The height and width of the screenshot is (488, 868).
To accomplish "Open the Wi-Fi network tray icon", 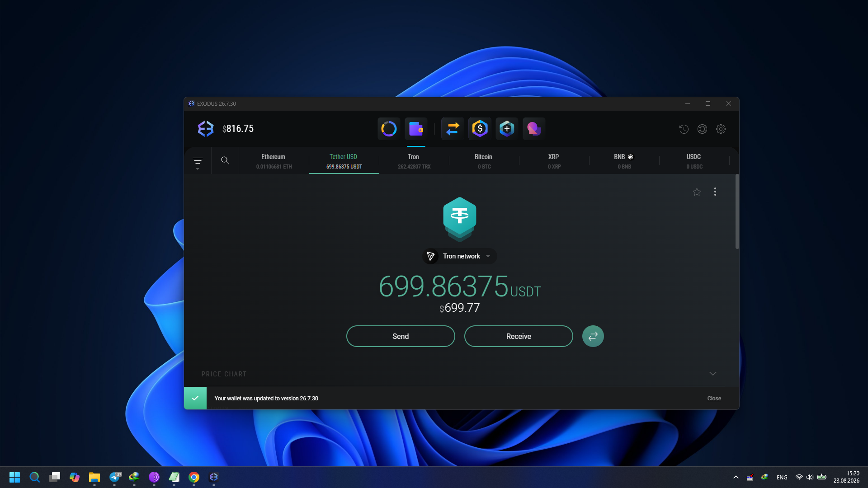I will pyautogui.click(x=799, y=477).
